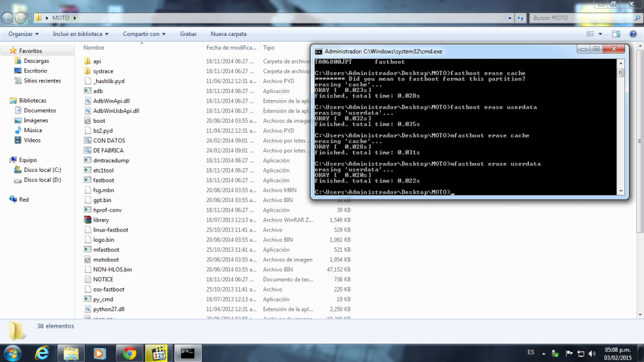Sort files by the Nombre column
The width and height of the screenshot is (644, 362).
[94, 47]
